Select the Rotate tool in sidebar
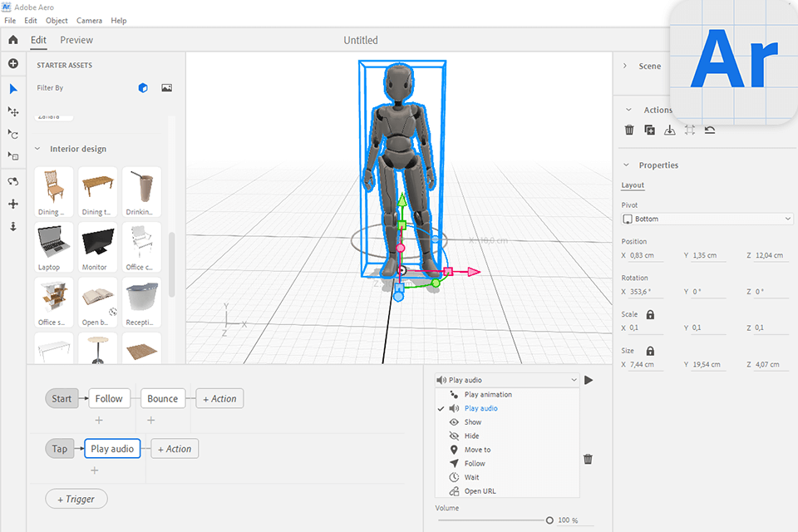 (x=13, y=134)
